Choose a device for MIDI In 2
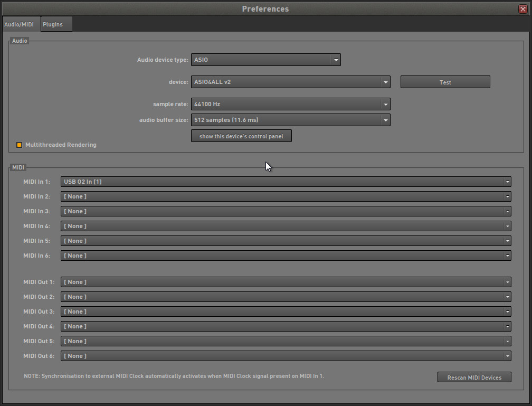This screenshot has width=532, height=406. (286, 197)
